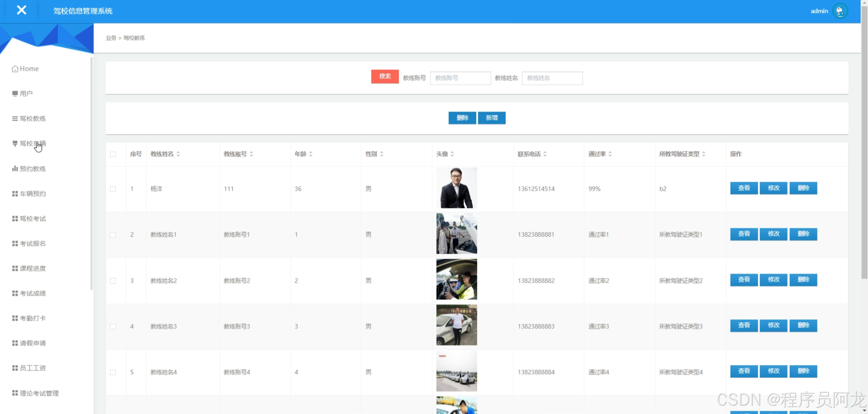Viewport: 868px width, 414px height.
Task: Toggle the select-all checkbox in the table header
Action: click(113, 154)
